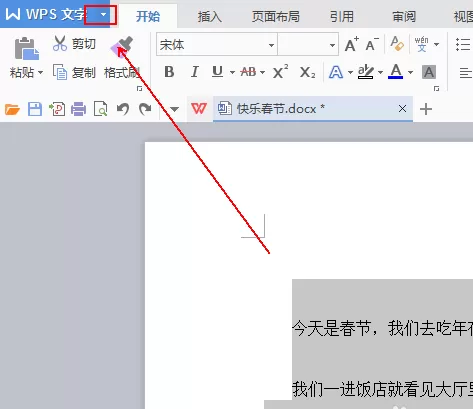Image resolution: width=473 pixels, height=409 pixels.
Task: Click the paragraph alignment icon
Action: (x=465, y=72)
